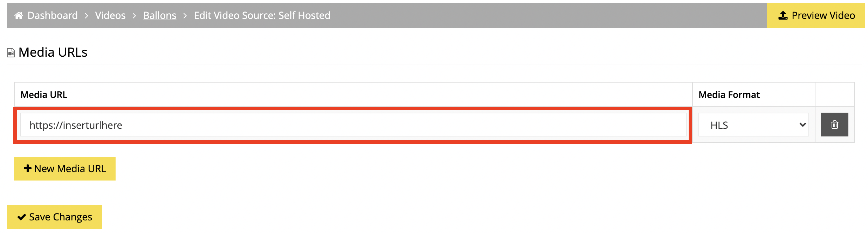Click the plus icon in New Media URL
Screen dimensions: 868x233
pyautogui.click(x=28, y=169)
